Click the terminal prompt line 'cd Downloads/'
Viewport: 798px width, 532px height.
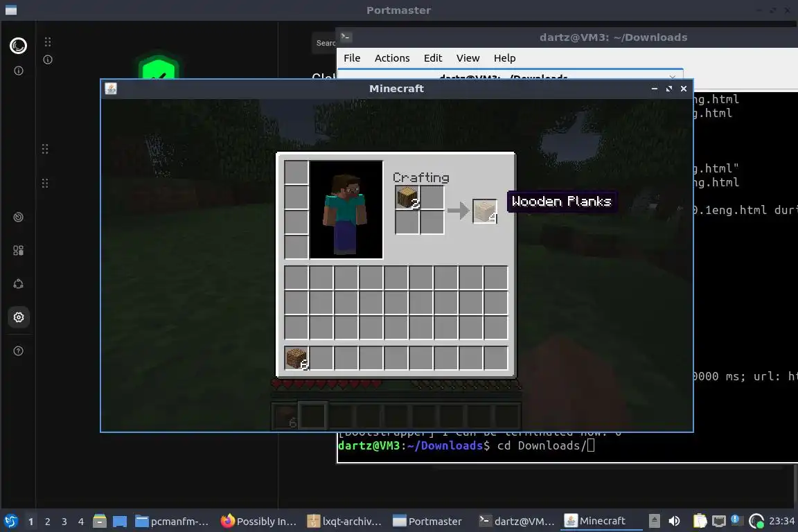[x=466, y=445]
